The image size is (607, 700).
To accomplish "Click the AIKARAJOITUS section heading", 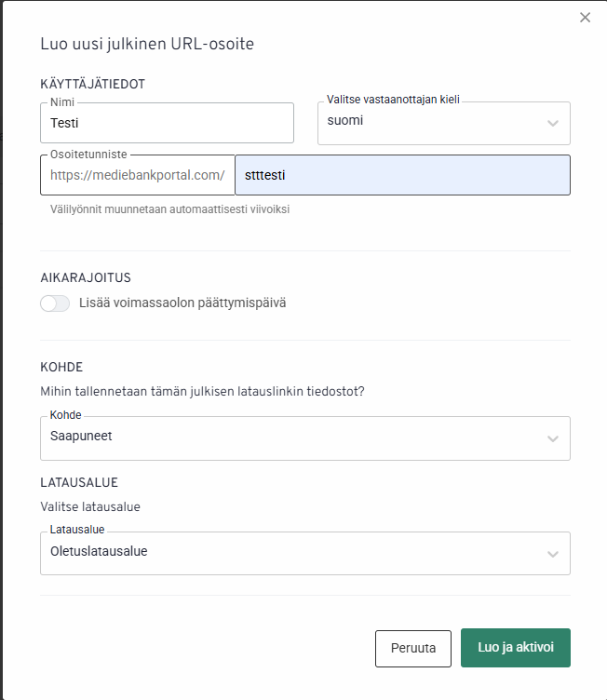I will [86, 277].
